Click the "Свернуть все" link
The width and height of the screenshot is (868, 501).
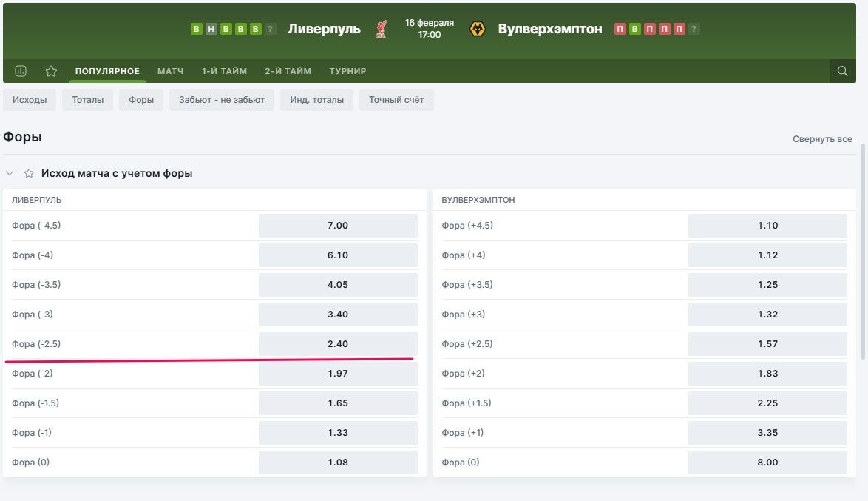point(822,139)
